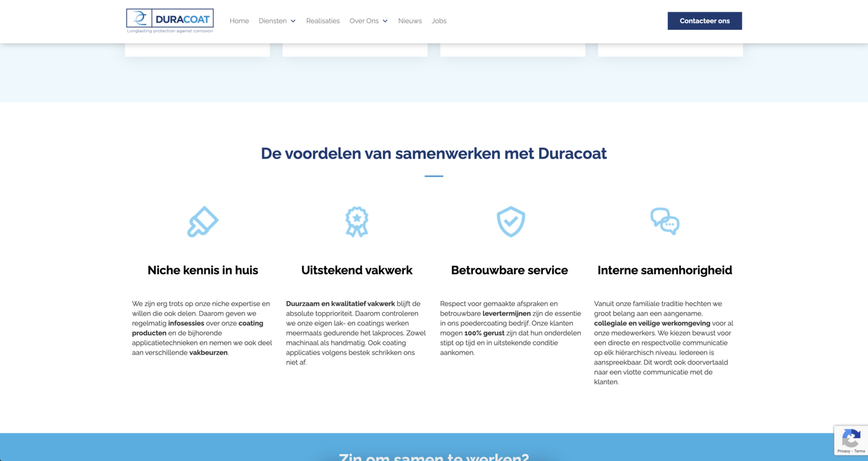Expand the Over Ons dropdown chevron
This screenshot has width=868, height=461.
pyautogui.click(x=385, y=21)
